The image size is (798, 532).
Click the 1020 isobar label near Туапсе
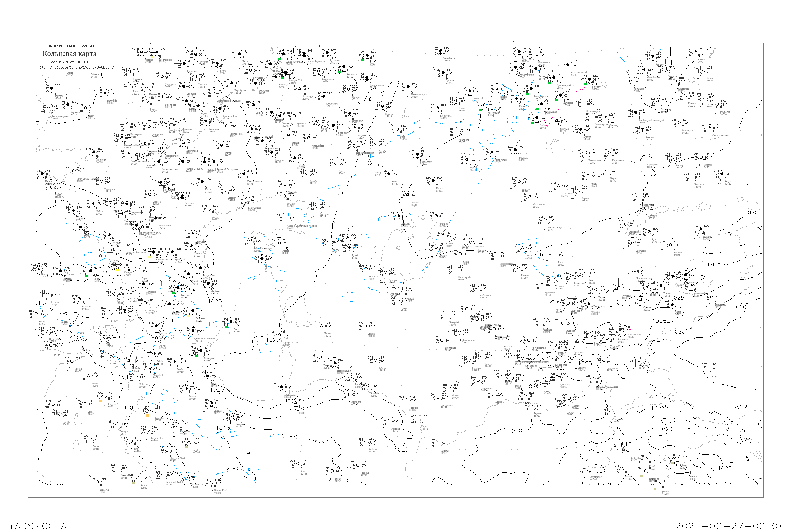pyautogui.click(x=61, y=202)
